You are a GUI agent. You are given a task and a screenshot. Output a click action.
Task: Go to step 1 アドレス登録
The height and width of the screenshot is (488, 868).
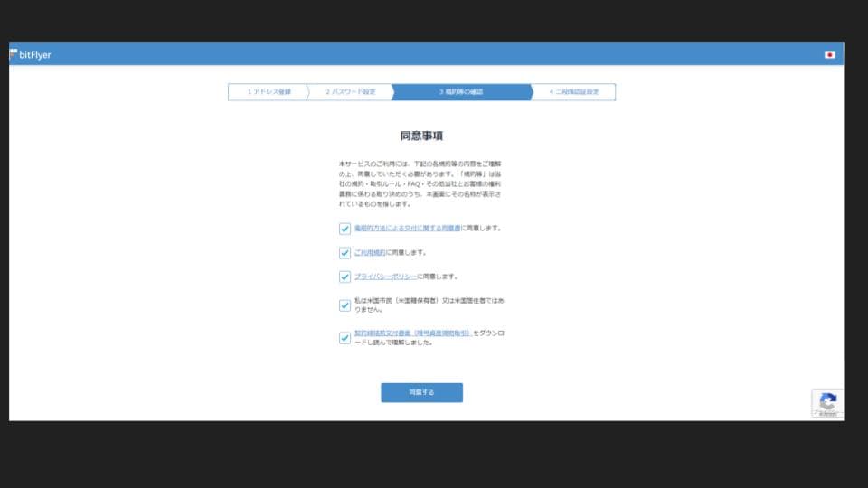(269, 92)
